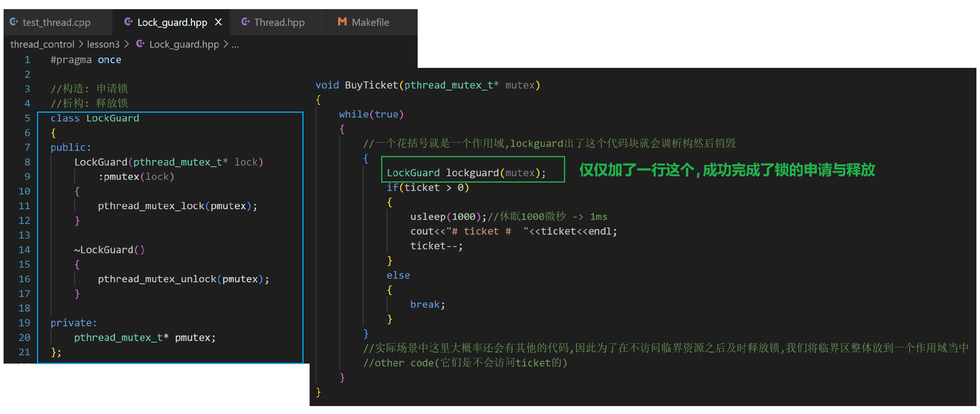980x414 pixels.
Task: Click the C++ icon on test_thread.cpp tab
Action: (x=14, y=22)
